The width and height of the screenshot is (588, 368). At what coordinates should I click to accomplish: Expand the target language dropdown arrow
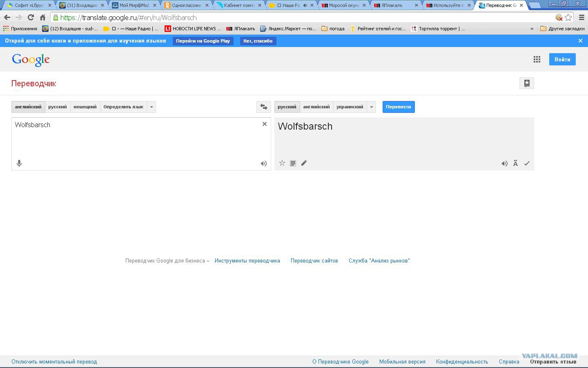click(x=372, y=107)
